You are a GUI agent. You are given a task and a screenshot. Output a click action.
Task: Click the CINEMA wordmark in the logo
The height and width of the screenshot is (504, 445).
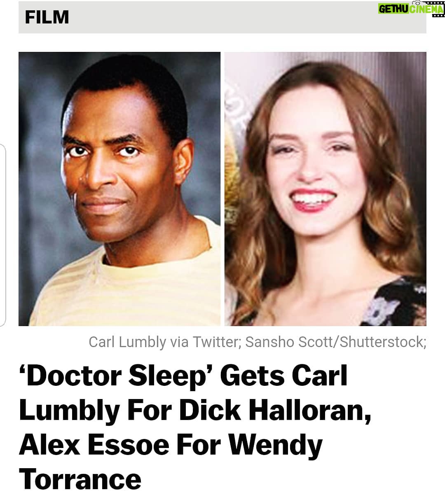pos(427,9)
